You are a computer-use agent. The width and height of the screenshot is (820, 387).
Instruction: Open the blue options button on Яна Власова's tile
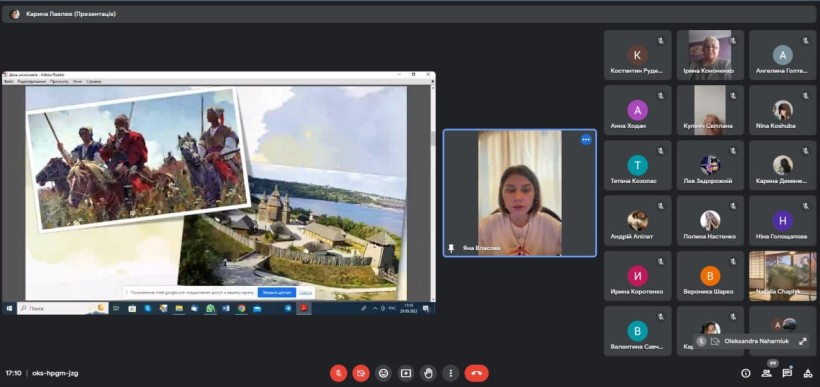tap(586, 140)
